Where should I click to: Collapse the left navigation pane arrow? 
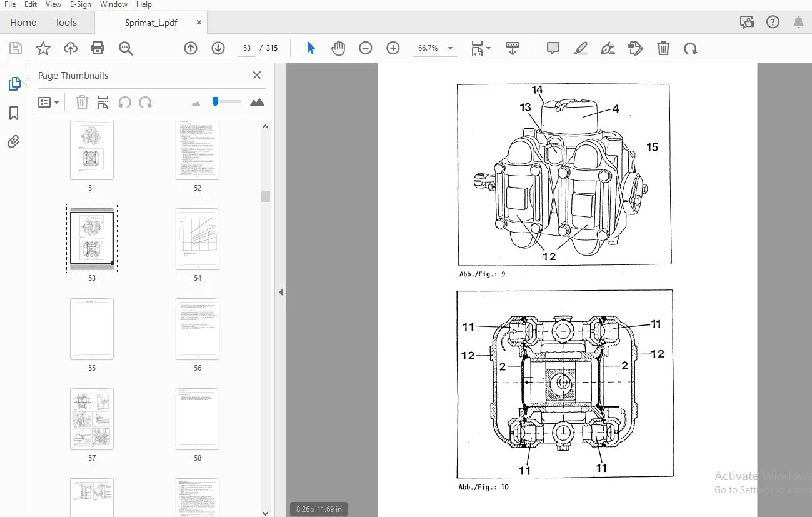click(281, 292)
